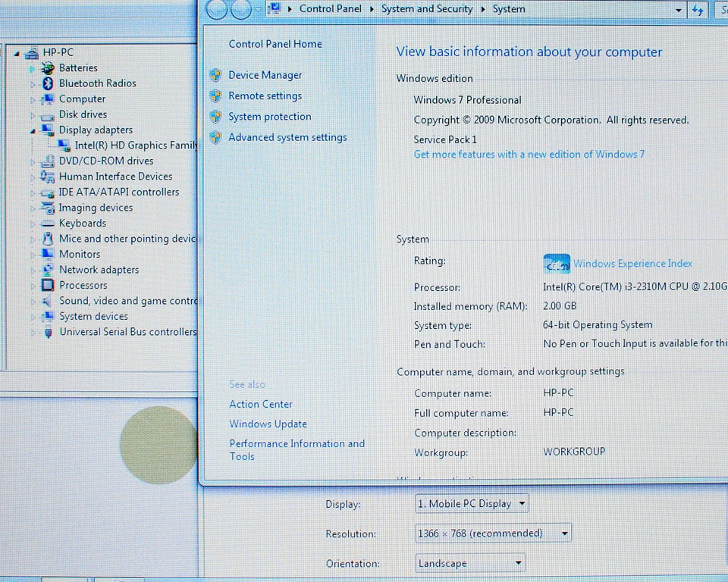Open the Windows Experience Index link
The image size is (728, 582).
(632, 264)
